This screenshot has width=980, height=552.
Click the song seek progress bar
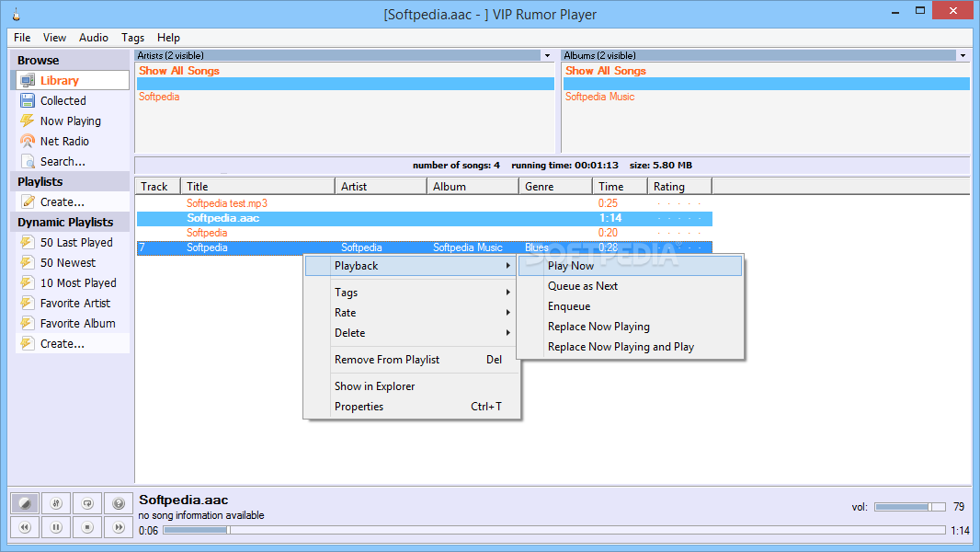553,530
